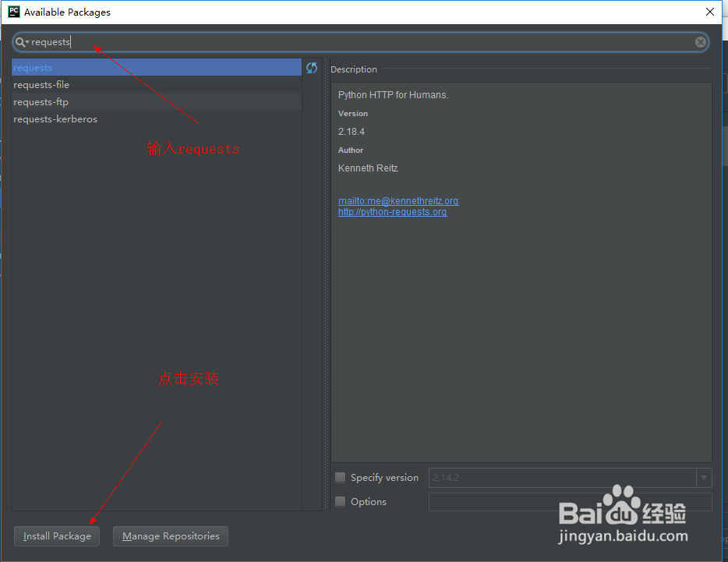Clear the search field with X icon
This screenshot has width=728, height=562.
(x=701, y=42)
